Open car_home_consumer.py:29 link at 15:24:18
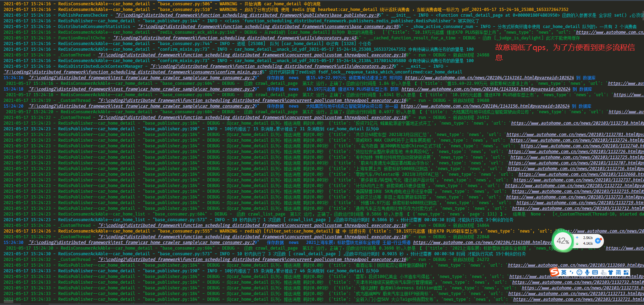The image size is (644, 305). pos(142,89)
